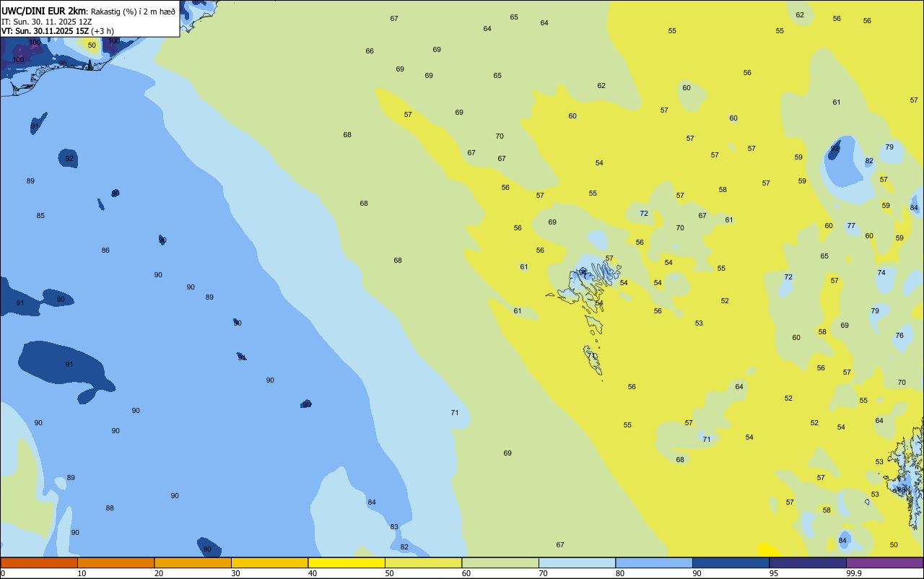Click the '30' legend scale label
Screen dimensions: 924x579
(x=235, y=573)
